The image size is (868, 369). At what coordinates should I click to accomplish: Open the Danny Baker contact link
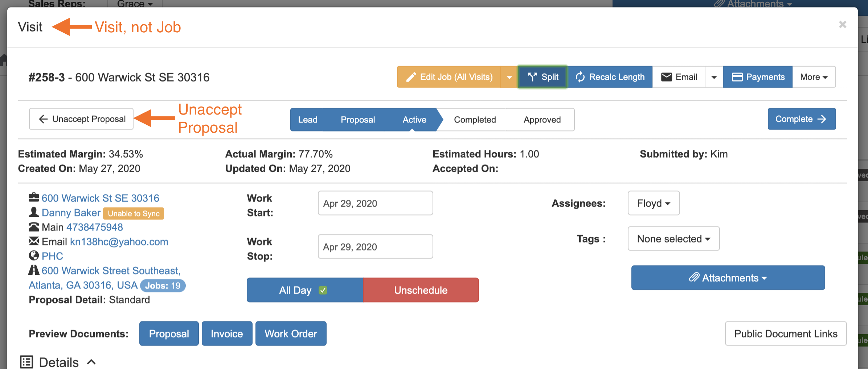pyautogui.click(x=71, y=213)
